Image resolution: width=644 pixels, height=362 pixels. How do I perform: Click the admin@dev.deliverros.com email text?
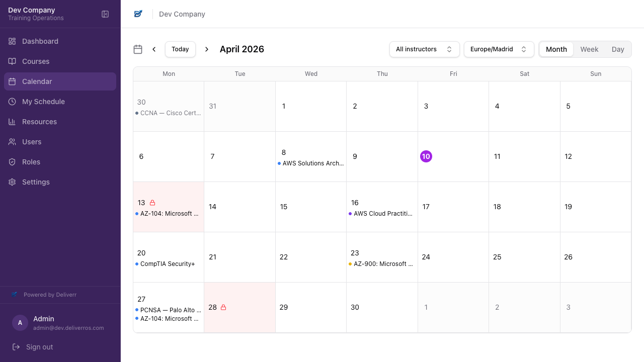(x=68, y=328)
